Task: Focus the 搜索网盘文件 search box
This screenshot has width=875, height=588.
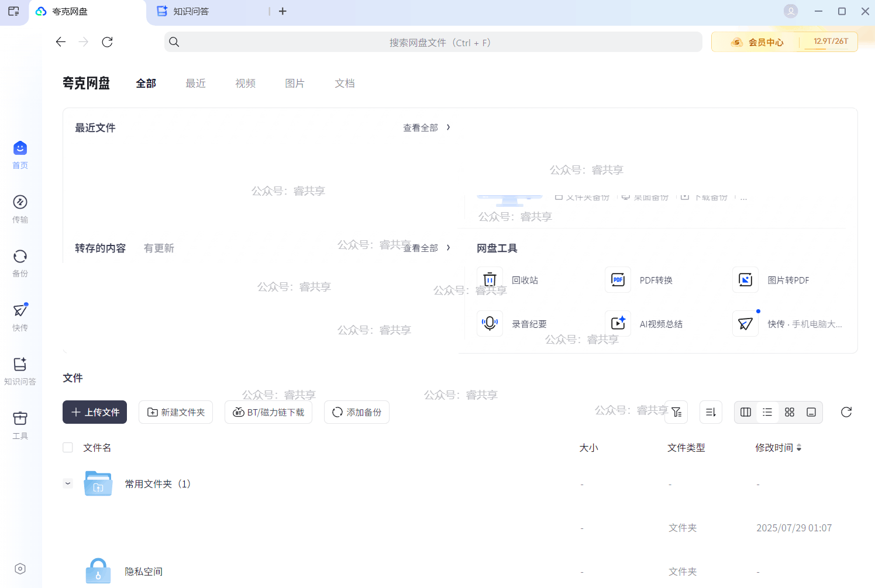Action: pos(433,42)
